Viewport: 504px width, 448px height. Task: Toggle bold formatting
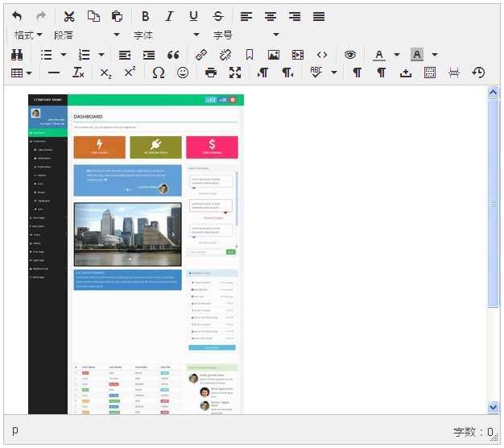click(x=145, y=16)
